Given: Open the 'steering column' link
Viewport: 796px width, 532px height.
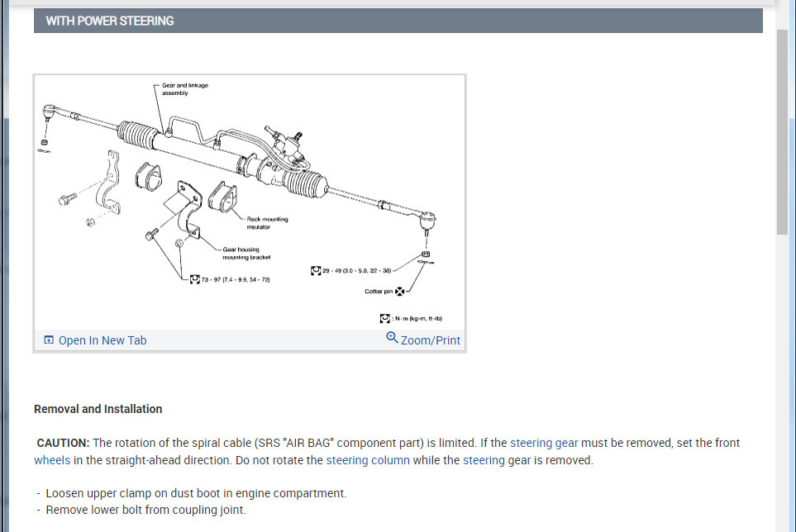Looking at the screenshot, I should [368, 460].
